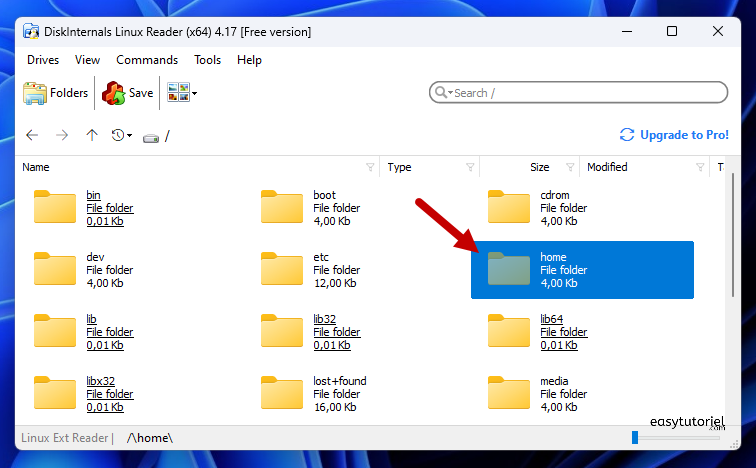Open the Drives menu
The height and width of the screenshot is (468, 756).
click(x=43, y=60)
